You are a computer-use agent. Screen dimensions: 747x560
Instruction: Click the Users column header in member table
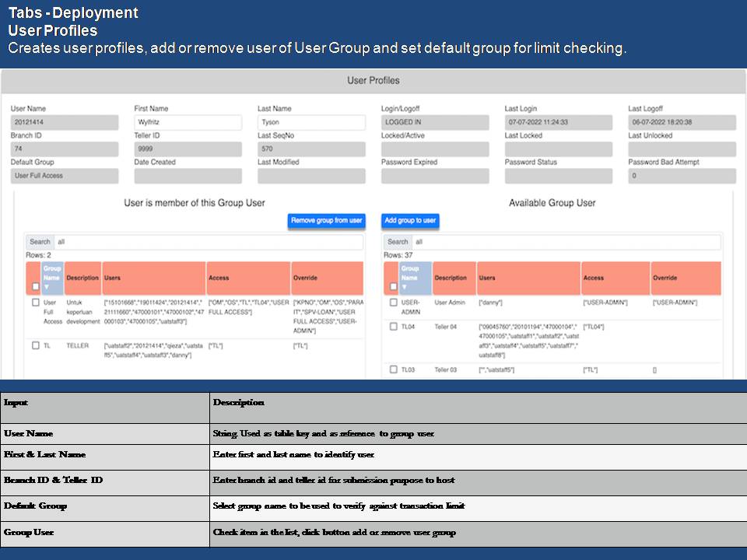click(154, 278)
